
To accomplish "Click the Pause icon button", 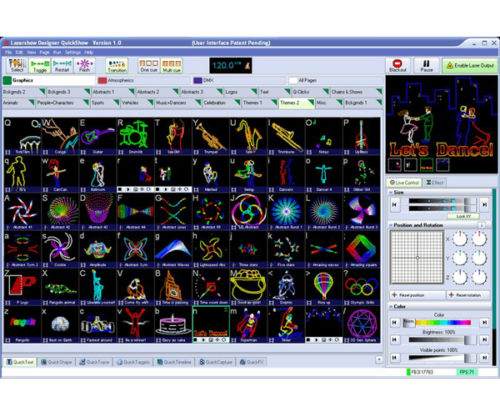I will 426,65.
